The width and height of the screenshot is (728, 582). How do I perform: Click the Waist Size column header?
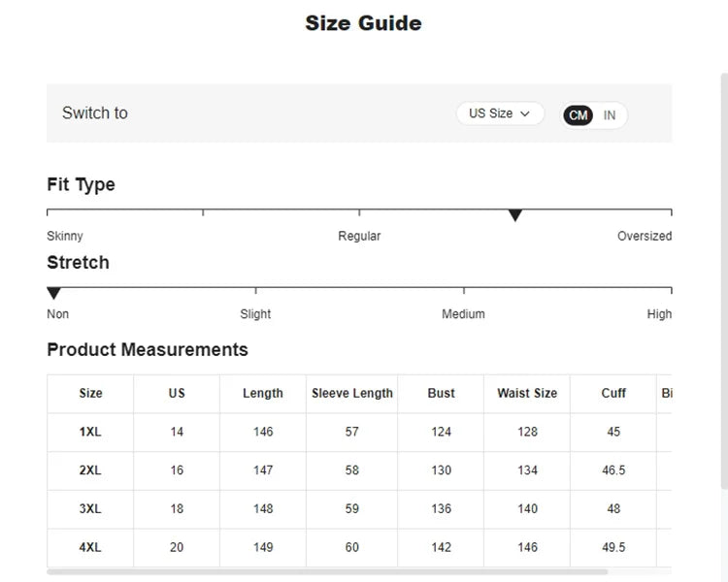[x=527, y=393]
